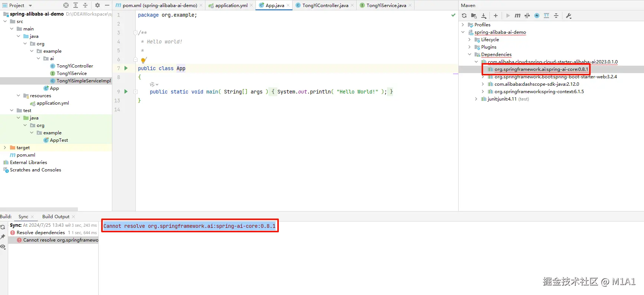Collapse Dependencies in Maven panel

point(469,55)
